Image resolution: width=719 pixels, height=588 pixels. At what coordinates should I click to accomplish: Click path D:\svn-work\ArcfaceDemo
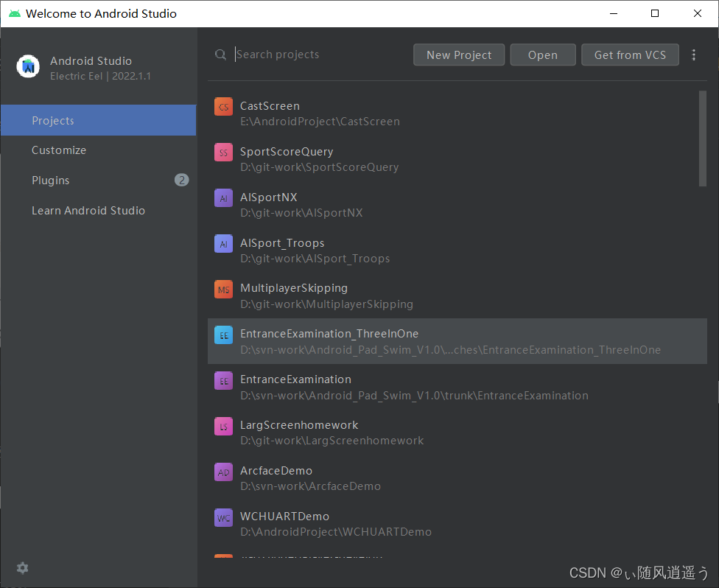[x=310, y=486]
